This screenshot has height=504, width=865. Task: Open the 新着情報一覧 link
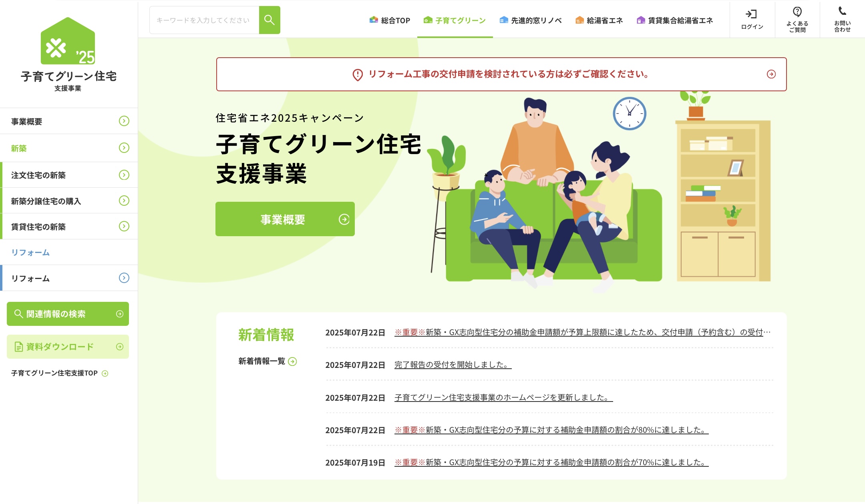point(268,361)
